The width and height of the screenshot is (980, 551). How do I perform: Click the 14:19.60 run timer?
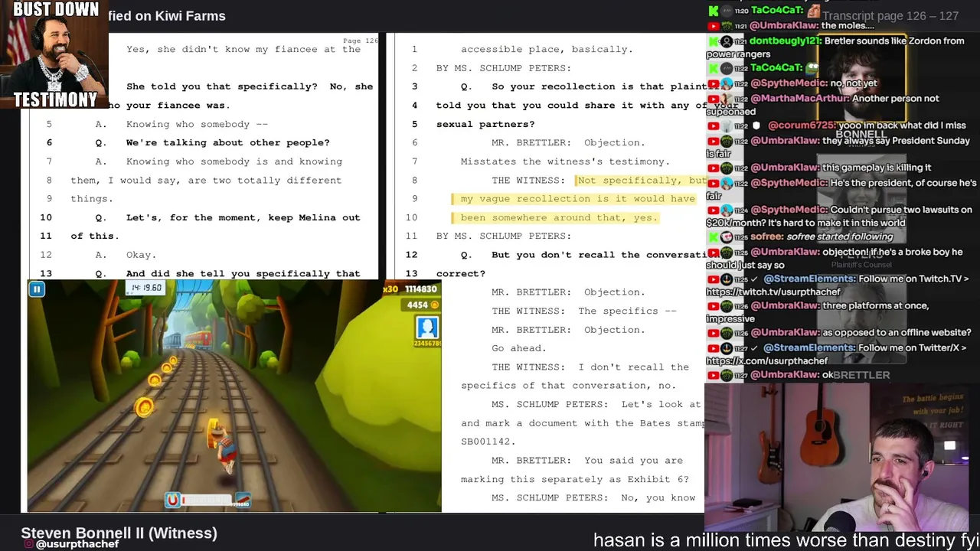pos(146,288)
